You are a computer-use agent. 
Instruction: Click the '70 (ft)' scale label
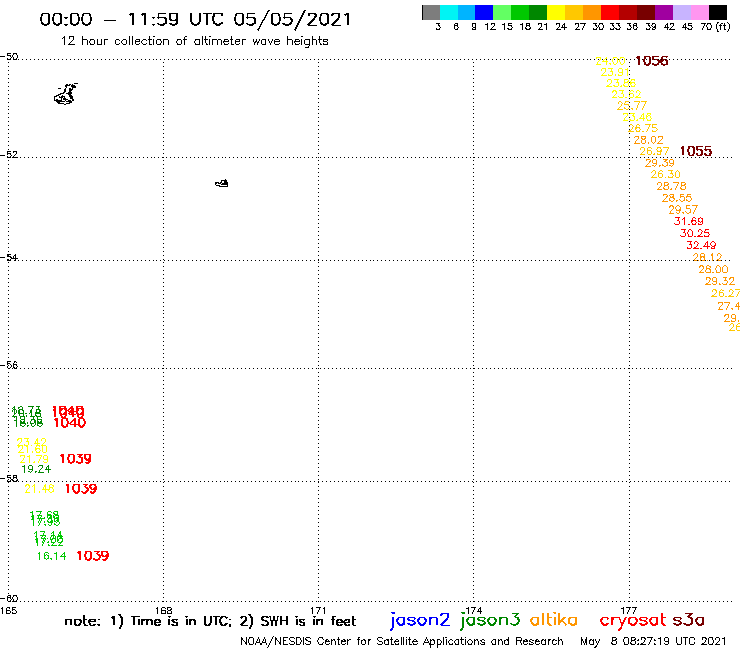(715, 27)
